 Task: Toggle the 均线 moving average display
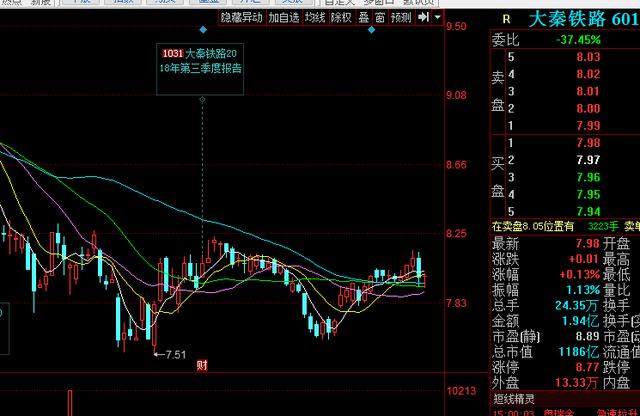(315, 17)
